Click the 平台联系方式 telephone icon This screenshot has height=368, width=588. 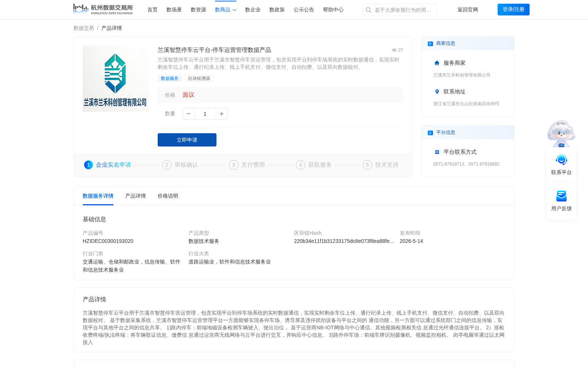pos(437,152)
